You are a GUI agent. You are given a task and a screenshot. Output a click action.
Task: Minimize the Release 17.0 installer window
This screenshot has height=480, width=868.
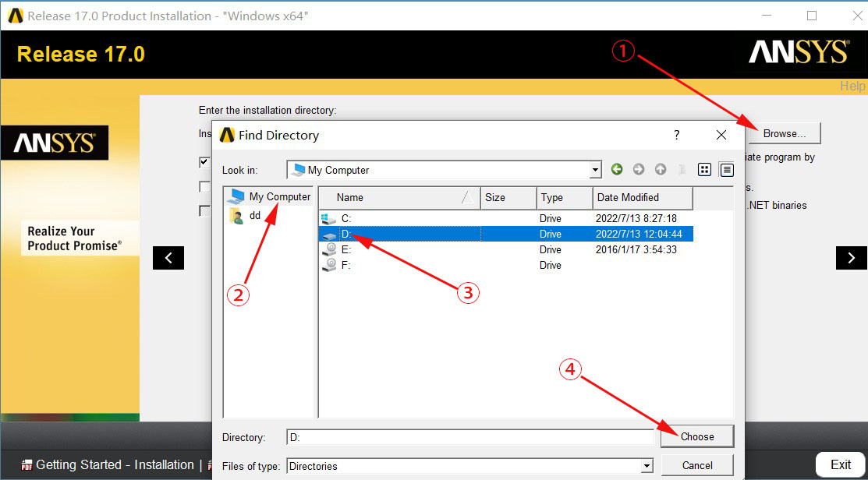(767, 16)
